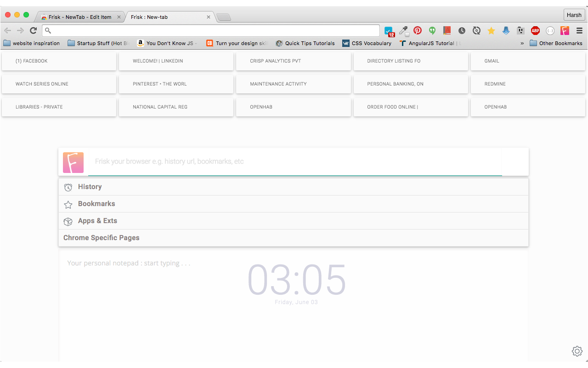Focus the Frisk your browser search field

point(295,162)
